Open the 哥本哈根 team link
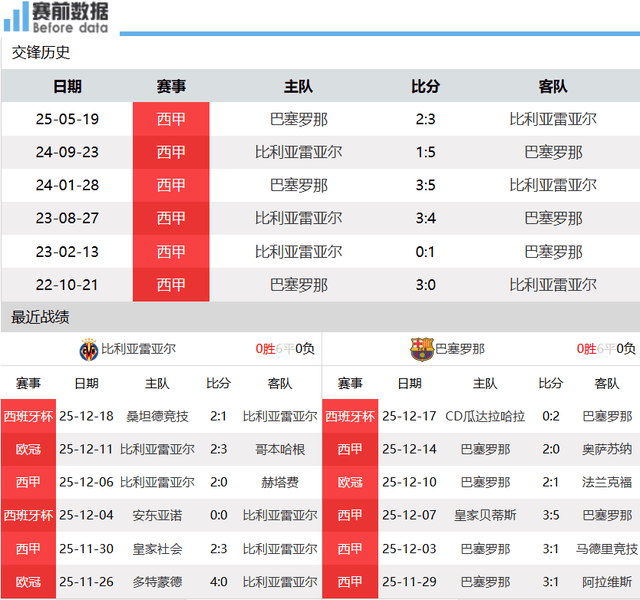This screenshot has width=640, height=600. click(279, 449)
